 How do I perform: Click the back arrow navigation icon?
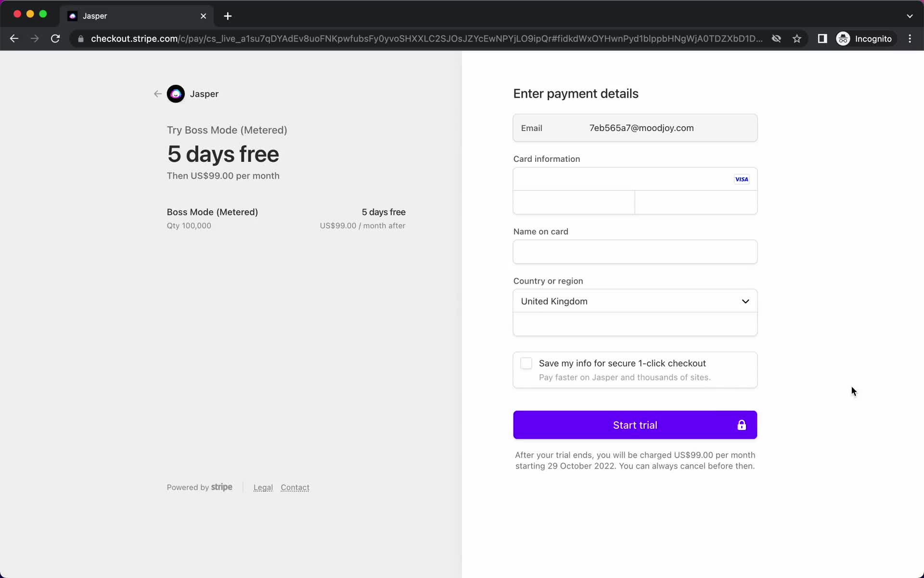(x=157, y=94)
